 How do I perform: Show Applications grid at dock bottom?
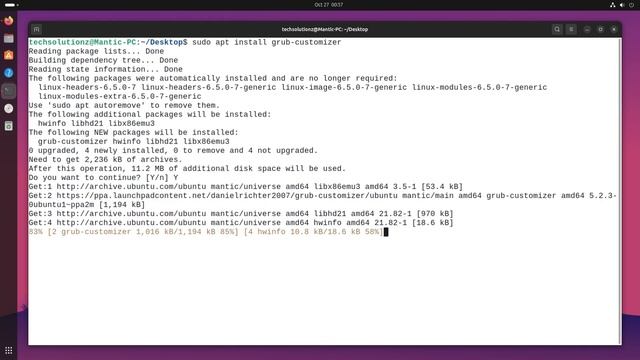[x=9, y=350]
